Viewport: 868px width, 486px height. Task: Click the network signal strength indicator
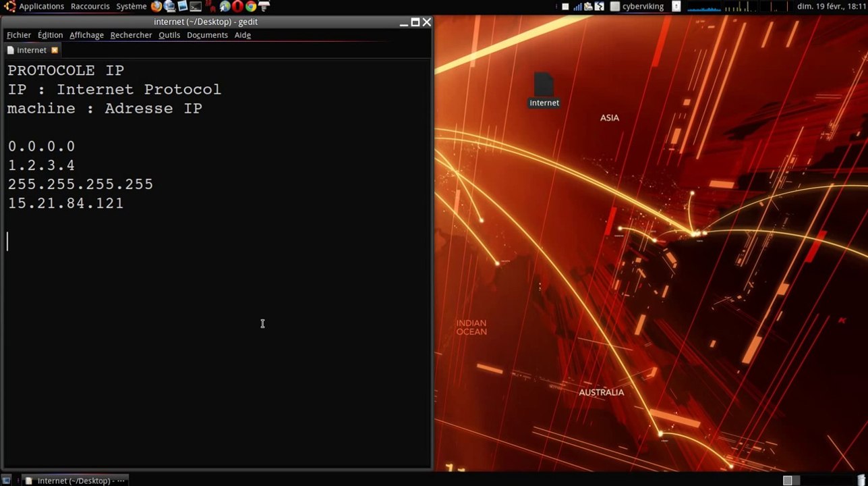click(x=577, y=7)
